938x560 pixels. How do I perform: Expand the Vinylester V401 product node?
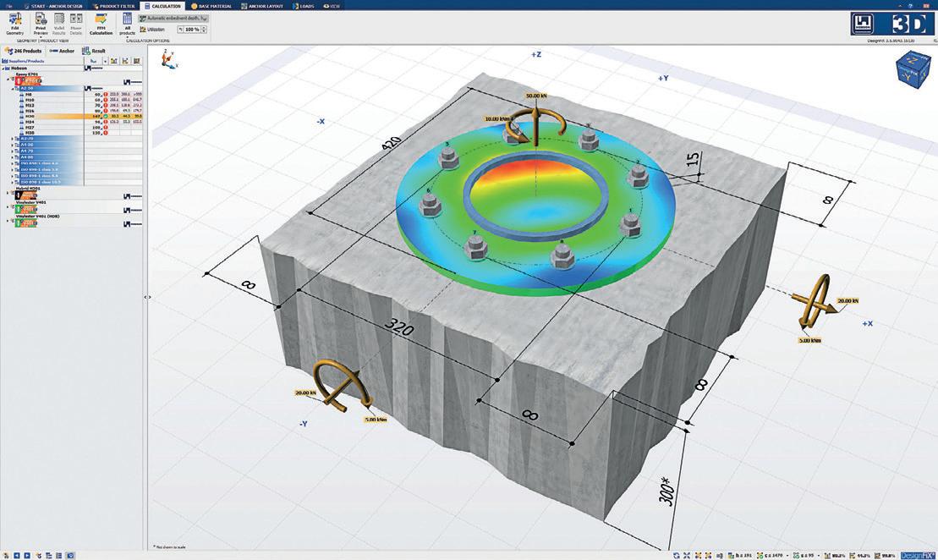coord(8,207)
